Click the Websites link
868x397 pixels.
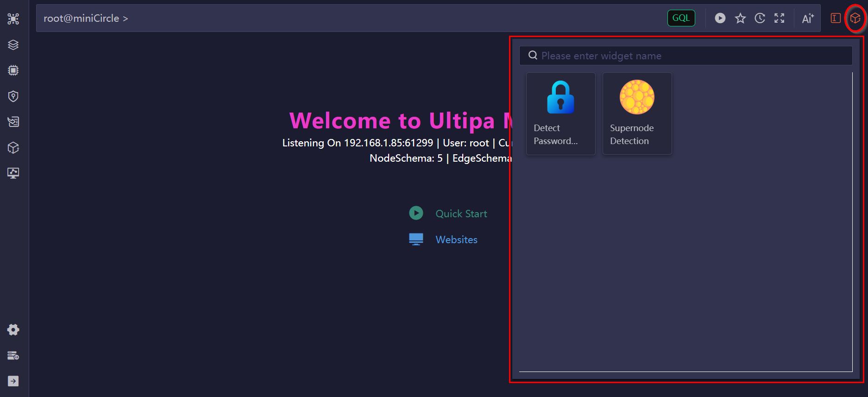[456, 239]
